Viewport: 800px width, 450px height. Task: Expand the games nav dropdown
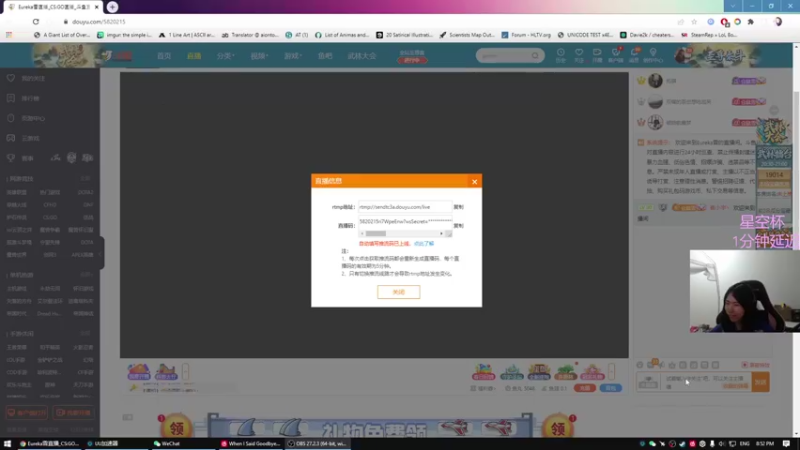click(x=293, y=56)
